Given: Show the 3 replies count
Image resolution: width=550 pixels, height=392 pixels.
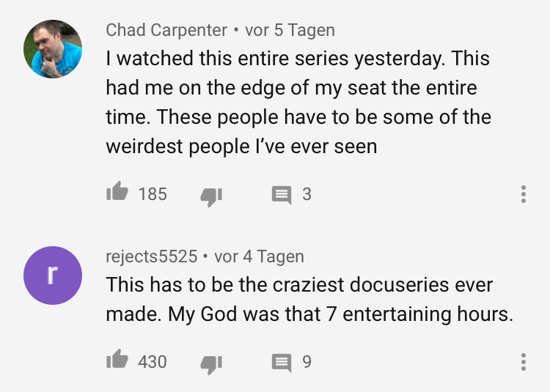Looking at the screenshot, I should pos(307,194).
